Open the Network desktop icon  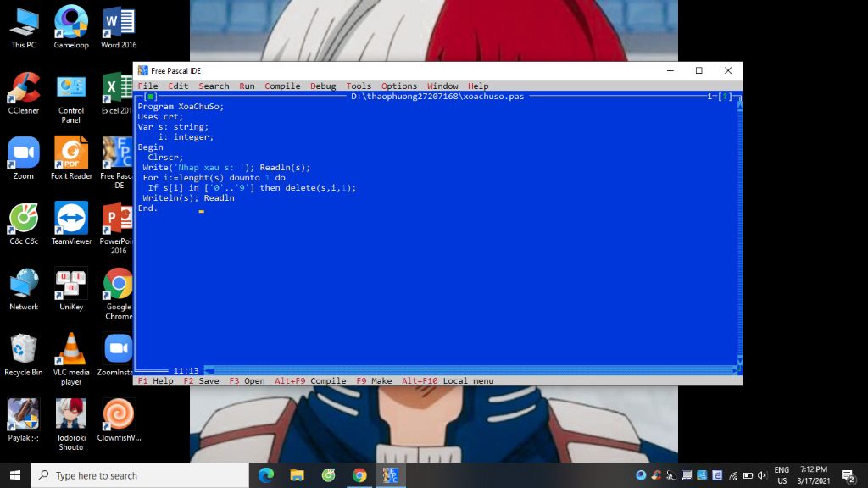(x=24, y=289)
